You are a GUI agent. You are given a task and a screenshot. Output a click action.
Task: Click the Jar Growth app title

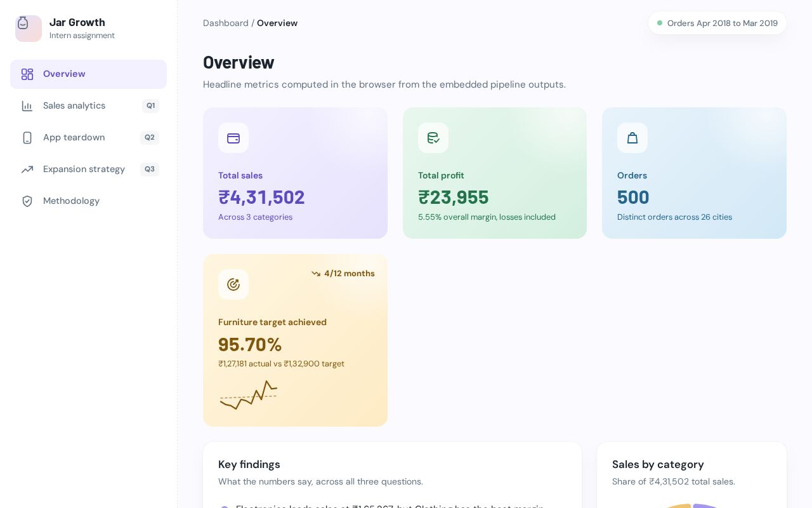click(77, 23)
